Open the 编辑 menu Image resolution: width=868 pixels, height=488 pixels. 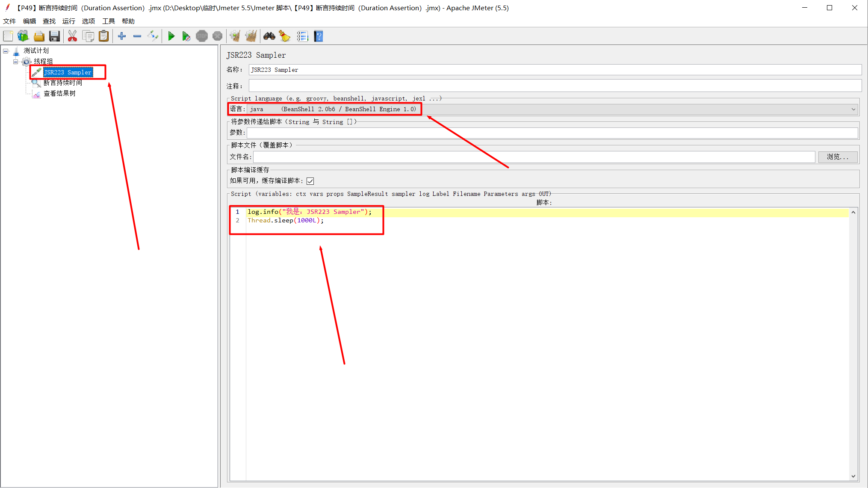pos(30,21)
